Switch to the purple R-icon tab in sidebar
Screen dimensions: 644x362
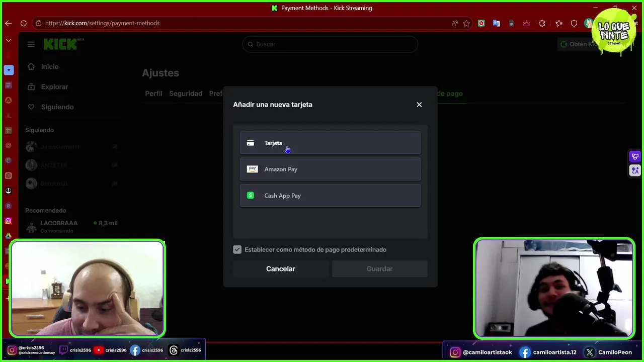coord(9,206)
